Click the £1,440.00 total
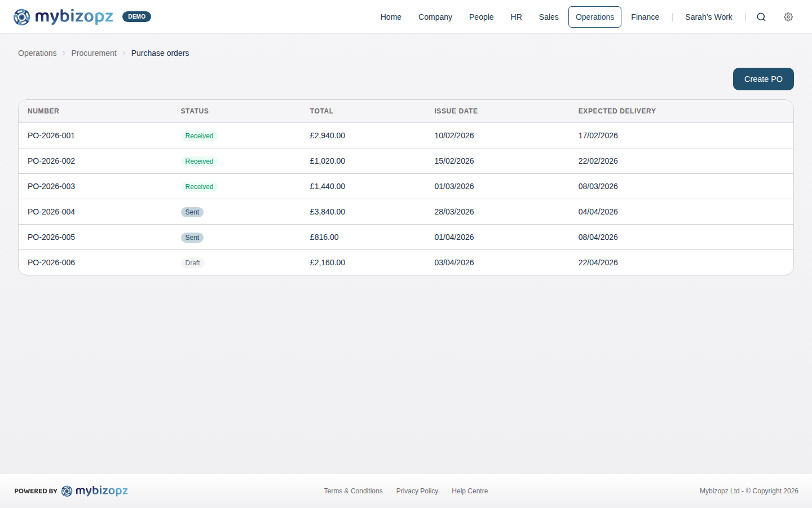The height and width of the screenshot is (508, 812). pos(328,186)
